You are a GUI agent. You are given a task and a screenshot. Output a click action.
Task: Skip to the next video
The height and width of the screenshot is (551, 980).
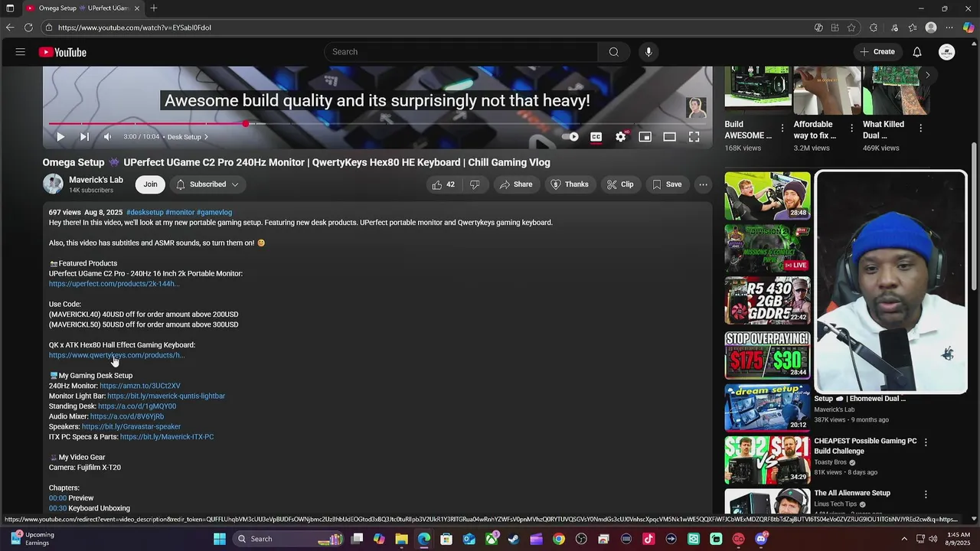coord(84,137)
